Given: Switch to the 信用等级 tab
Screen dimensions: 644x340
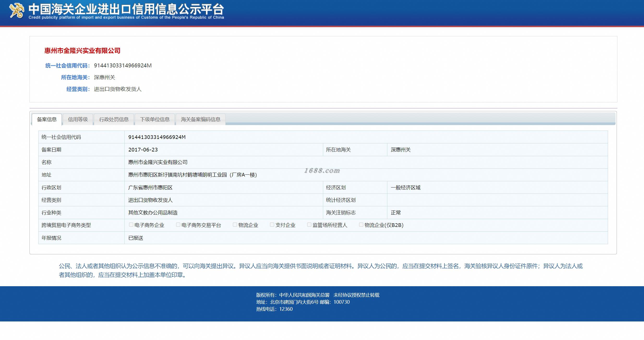Looking at the screenshot, I should pos(78,119).
